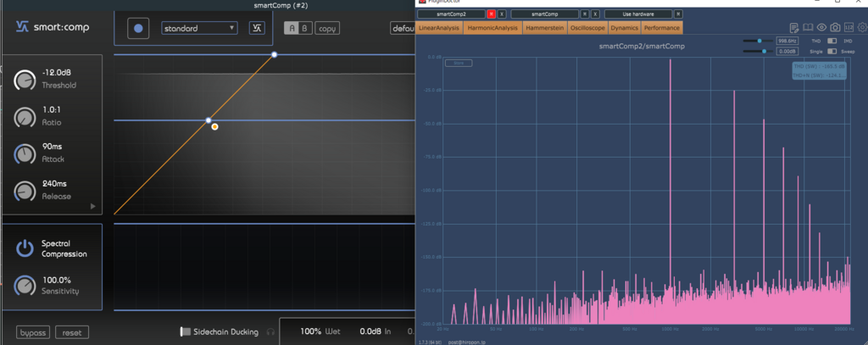Click the eye view icon in PluginDoctor
This screenshot has height=345, width=868.
click(821, 28)
